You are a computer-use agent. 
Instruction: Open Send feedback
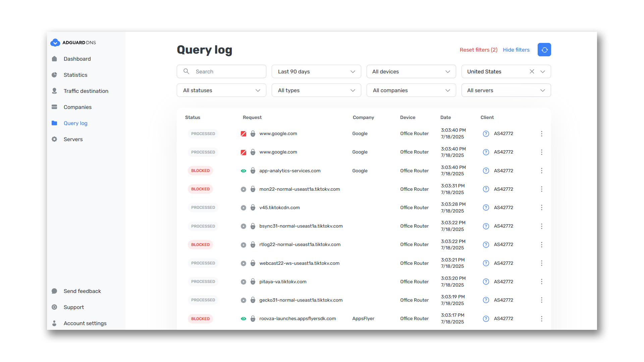(x=82, y=291)
